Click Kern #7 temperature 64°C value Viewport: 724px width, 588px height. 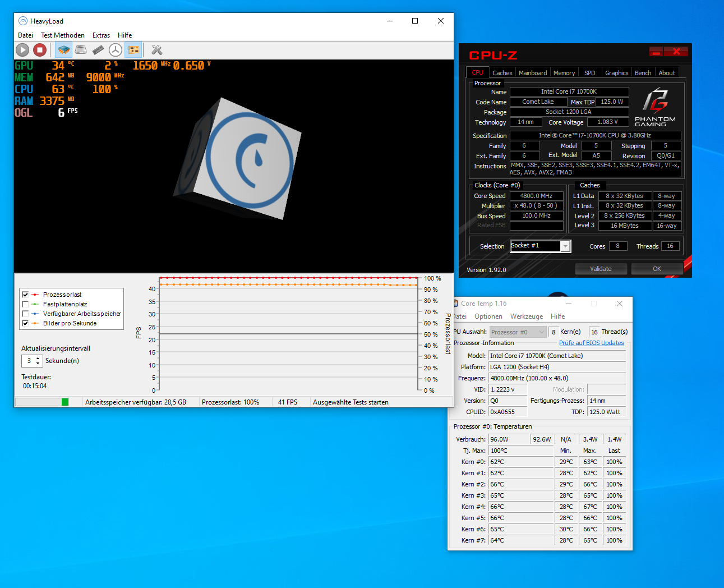[521, 540]
